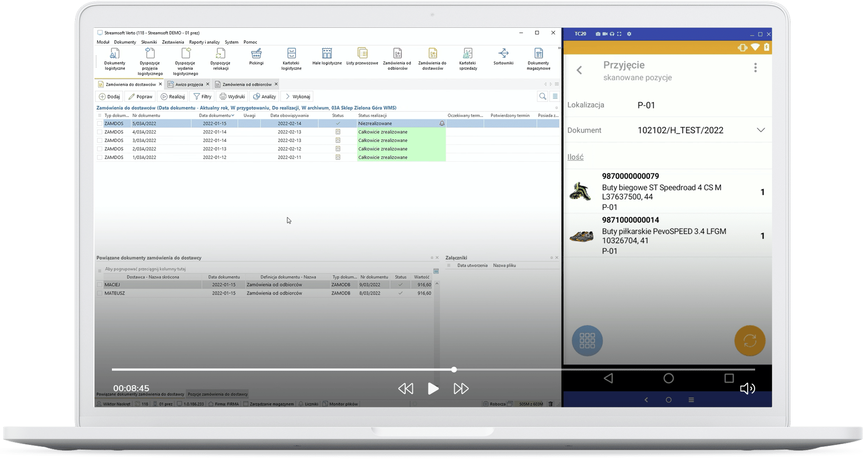This screenshot has width=868, height=472.
Task: Open Moduł menu
Action: click(x=103, y=42)
